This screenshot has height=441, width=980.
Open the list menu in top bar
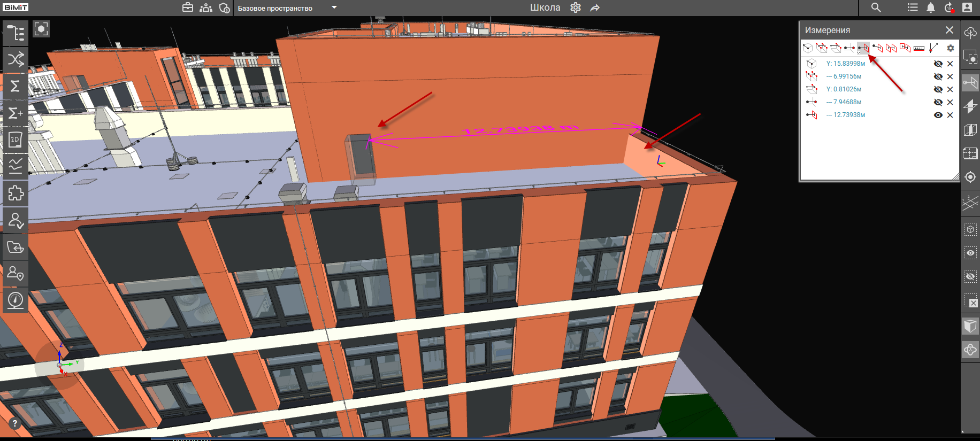[x=913, y=7]
